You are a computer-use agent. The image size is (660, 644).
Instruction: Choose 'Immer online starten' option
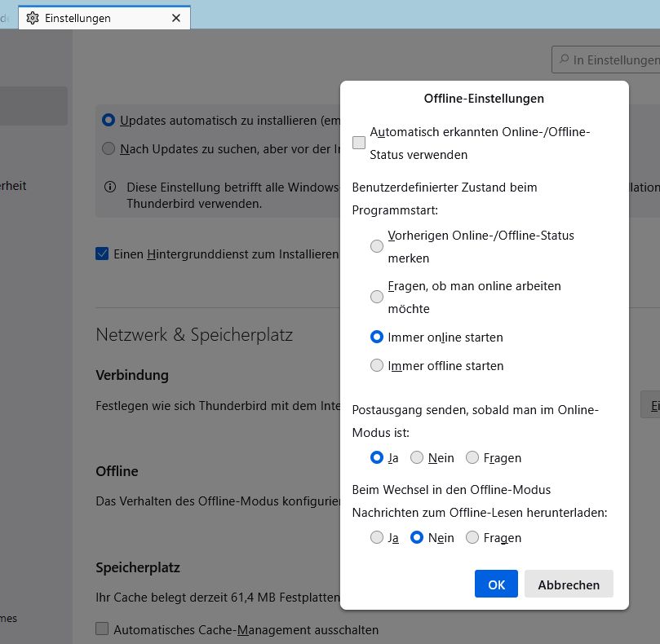[x=377, y=337]
